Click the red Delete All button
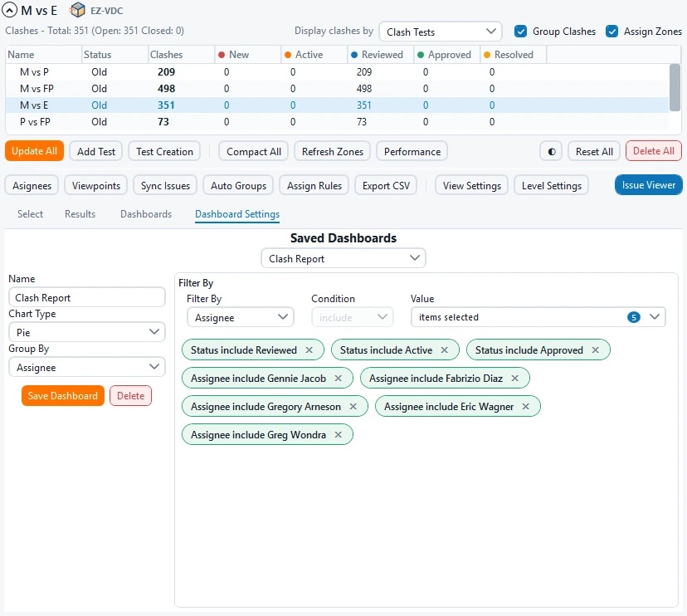This screenshot has height=616, width=687. coord(654,151)
